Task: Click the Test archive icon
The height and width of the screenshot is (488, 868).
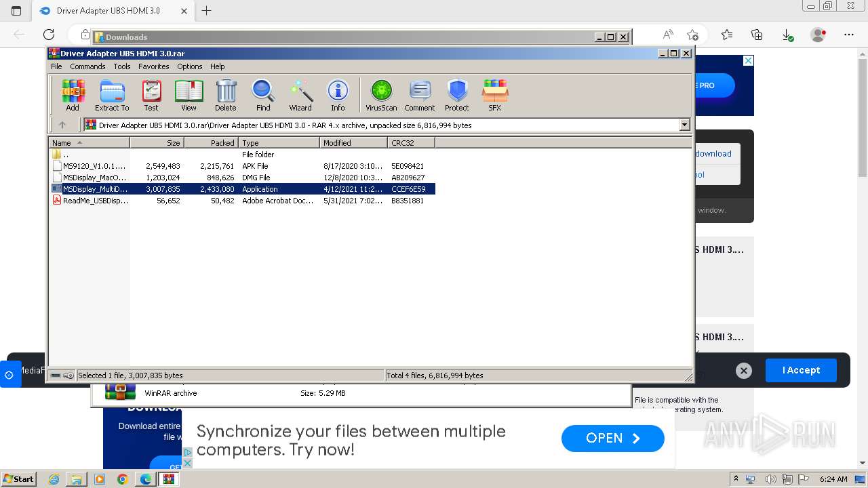Action: 151,95
